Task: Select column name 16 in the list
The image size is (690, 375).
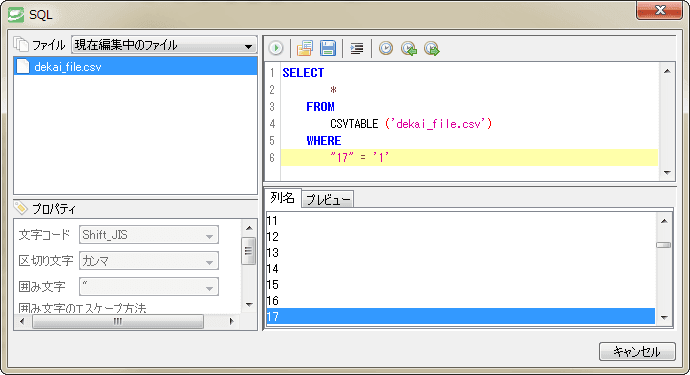Action: point(461,301)
